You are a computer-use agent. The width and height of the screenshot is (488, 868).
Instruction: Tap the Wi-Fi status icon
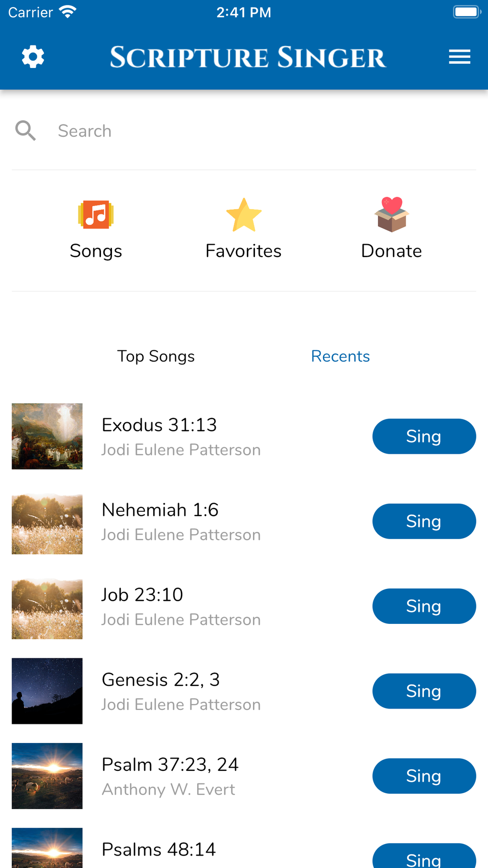(x=68, y=12)
